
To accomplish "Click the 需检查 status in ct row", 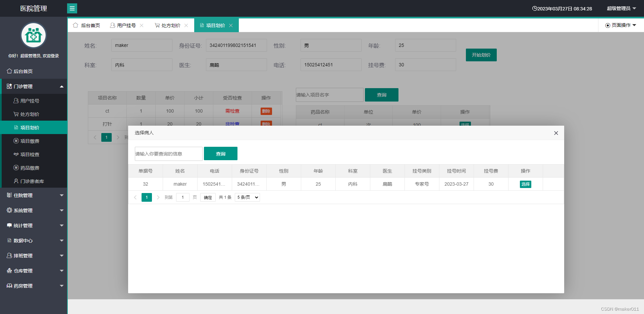I will click(232, 111).
